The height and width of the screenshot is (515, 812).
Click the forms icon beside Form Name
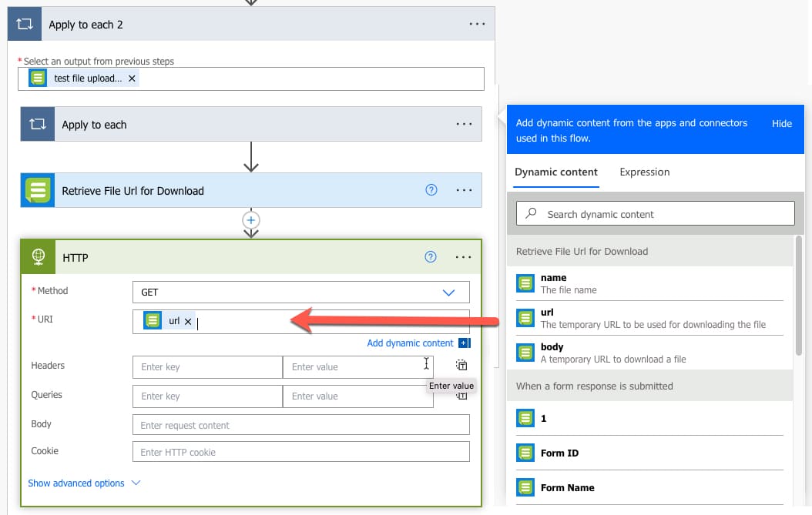[525, 487]
